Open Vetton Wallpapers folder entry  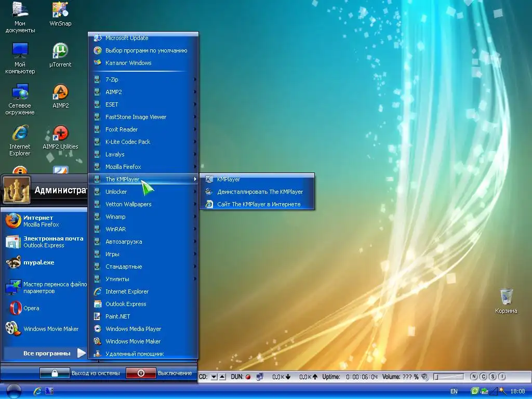pos(143,204)
